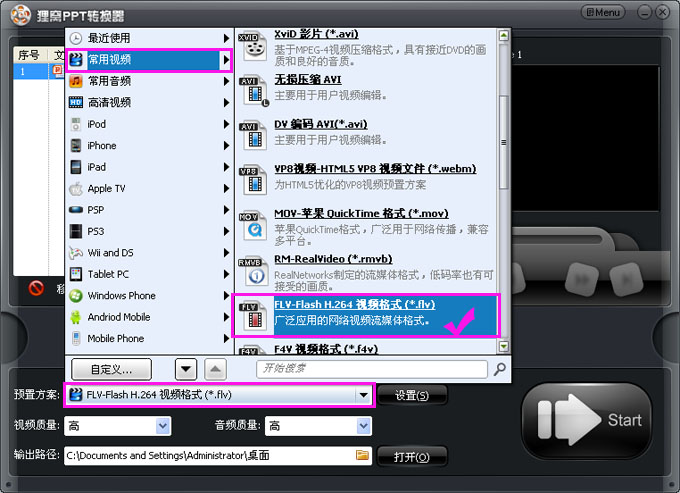Click the PS3 console icon
Image resolution: width=680 pixels, height=493 pixels.
pyautogui.click(x=75, y=231)
